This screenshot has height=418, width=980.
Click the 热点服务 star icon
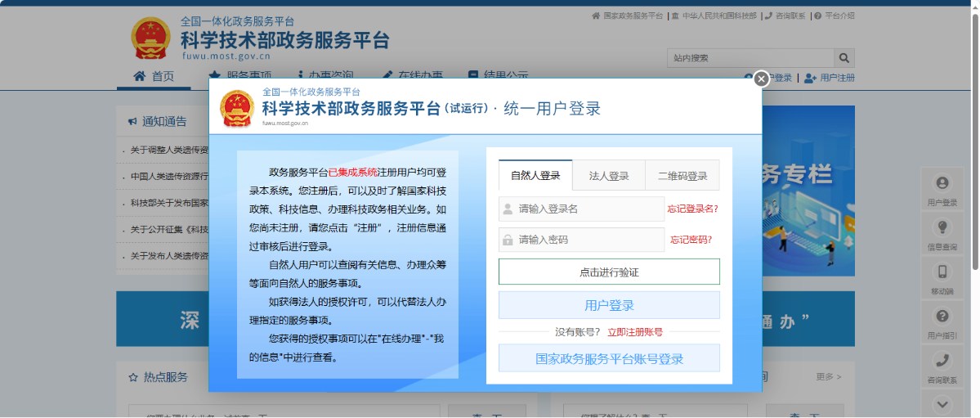pos(132,377)
